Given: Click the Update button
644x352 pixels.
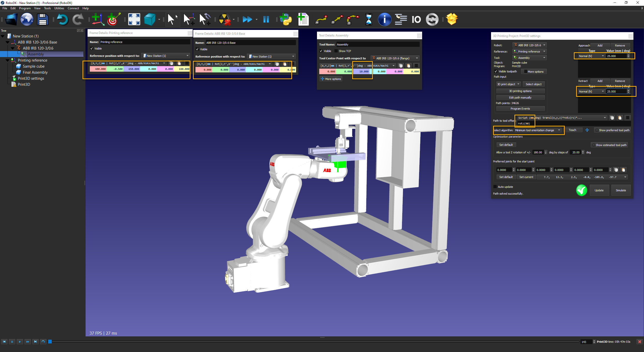Looking at the screenshot, I should tap(599, 190).
